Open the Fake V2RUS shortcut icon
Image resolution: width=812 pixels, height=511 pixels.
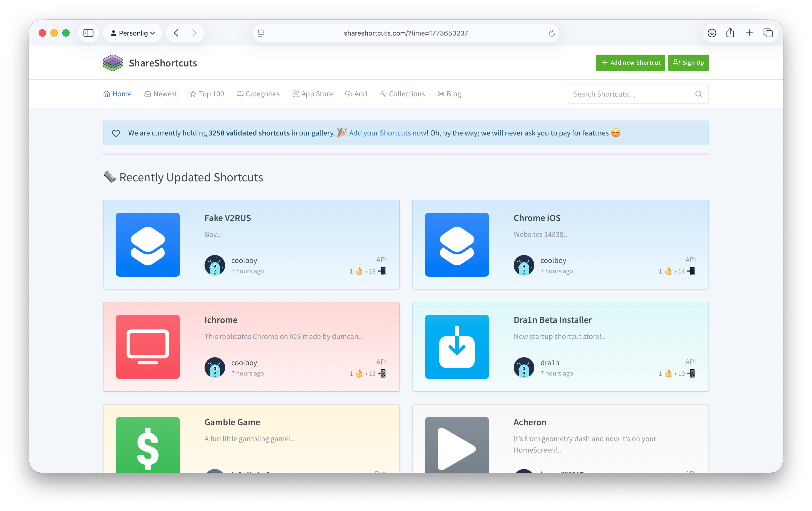[x=148, y=245]
